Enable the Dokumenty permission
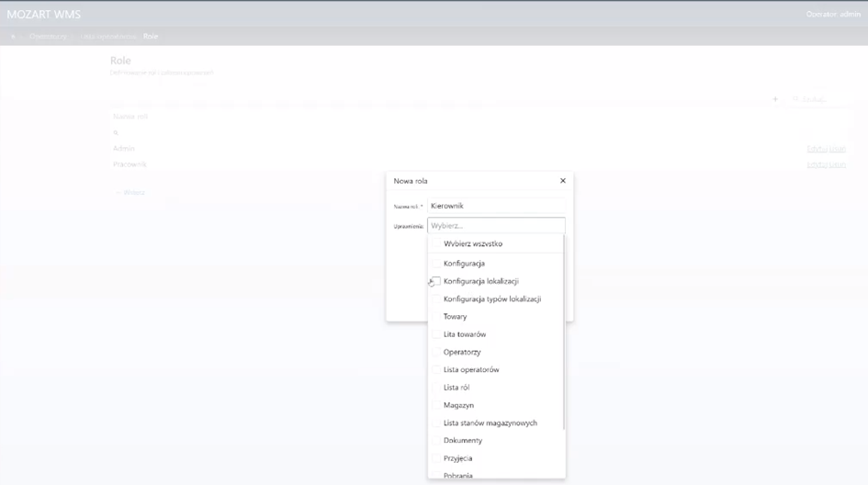This screenshot has height=485, width=868. pos(436,440)
